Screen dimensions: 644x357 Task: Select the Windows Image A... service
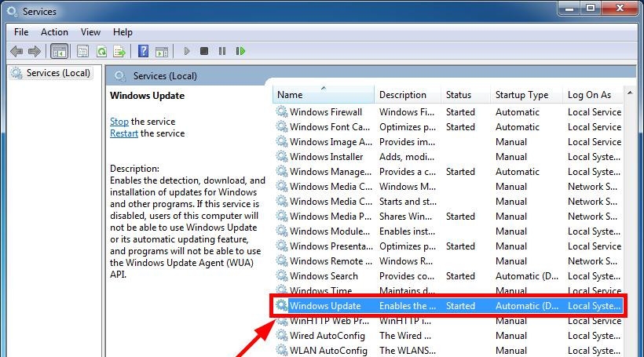click(x=331, y=142)
